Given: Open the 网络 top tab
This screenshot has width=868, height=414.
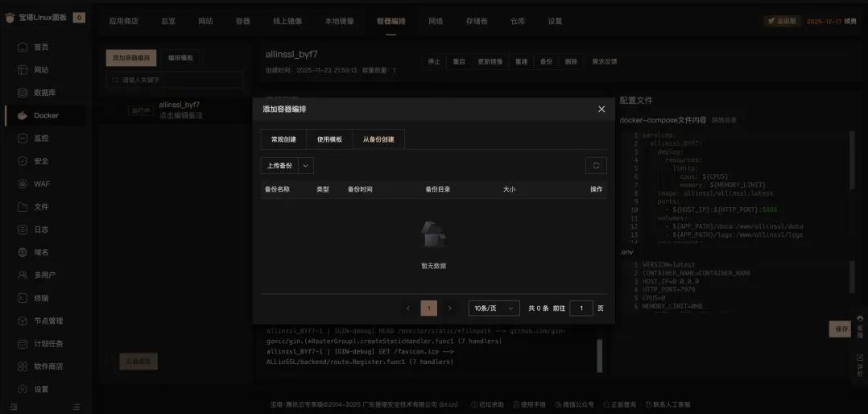Looking at the screenshot, I should (436, 22).
